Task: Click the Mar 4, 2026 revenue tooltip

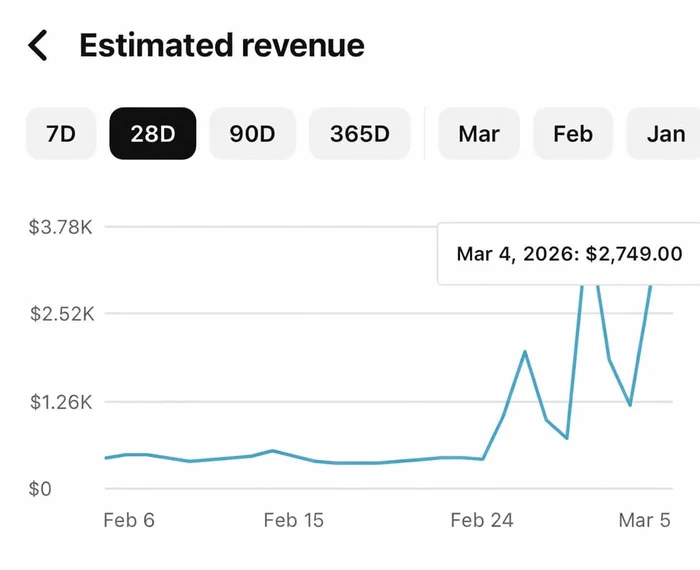Action: click(x=568, y=254)
